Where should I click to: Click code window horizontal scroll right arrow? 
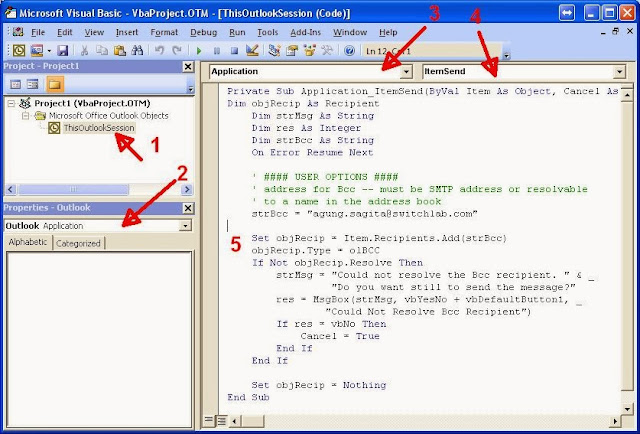[615, 421]
